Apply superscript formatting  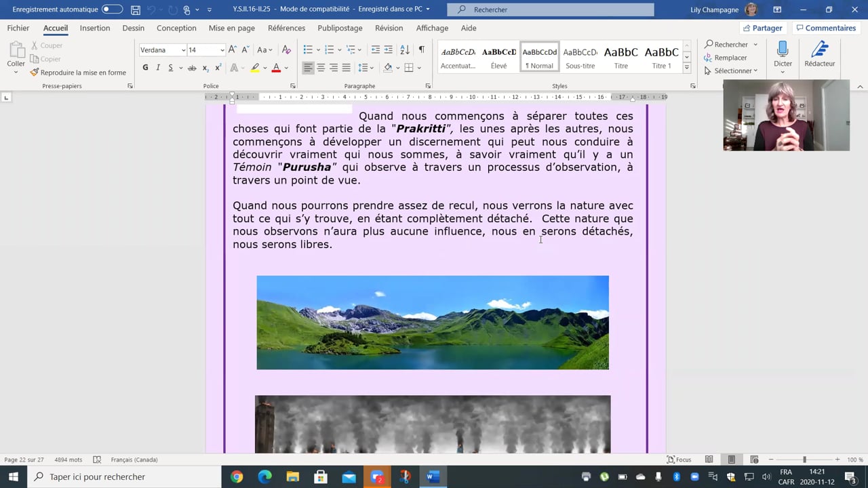[x=218, y=68]
